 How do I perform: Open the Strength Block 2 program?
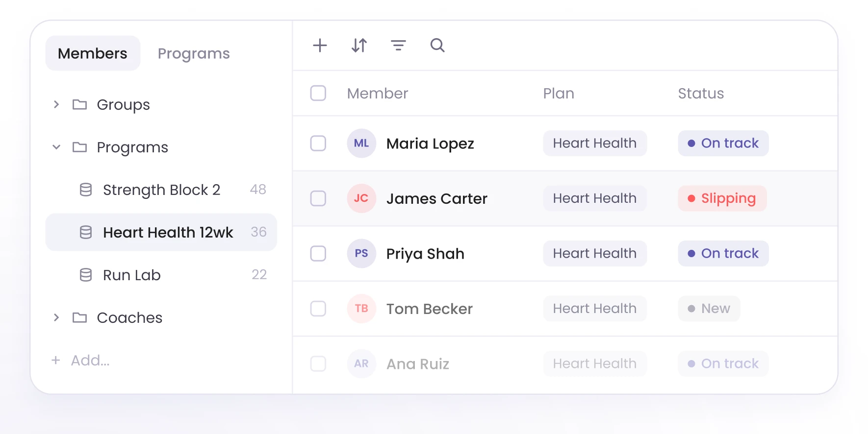coord(161,190)
